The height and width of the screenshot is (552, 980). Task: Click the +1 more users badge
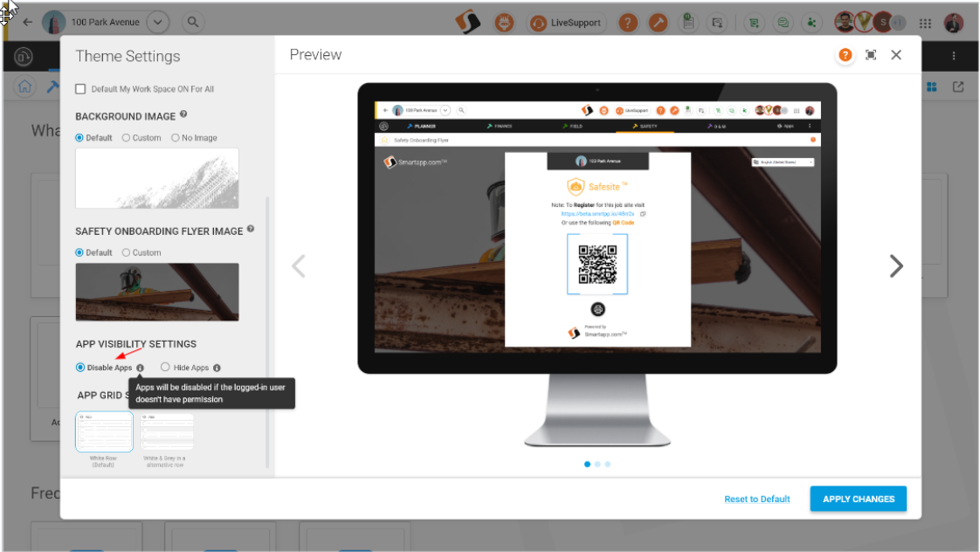(898, 23)
